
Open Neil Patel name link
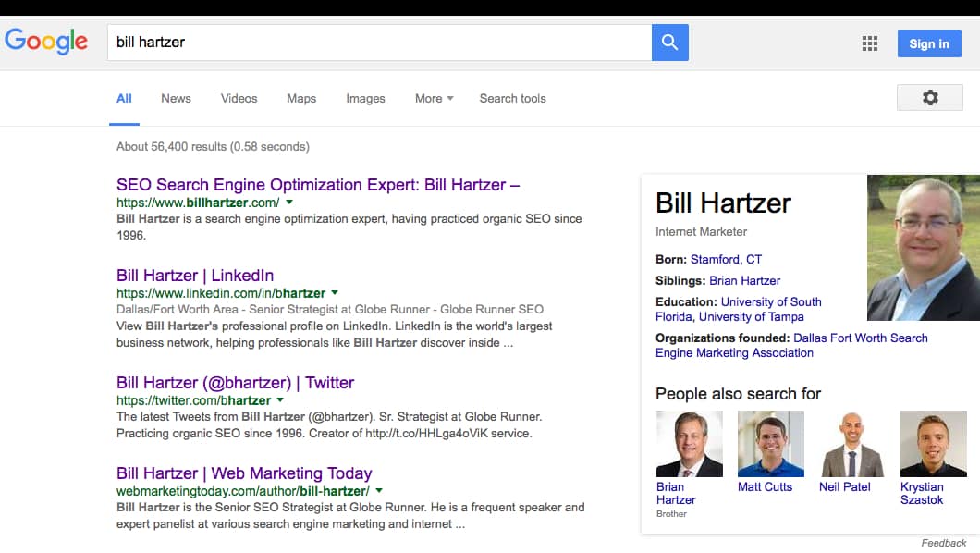[x=844, y=486]
